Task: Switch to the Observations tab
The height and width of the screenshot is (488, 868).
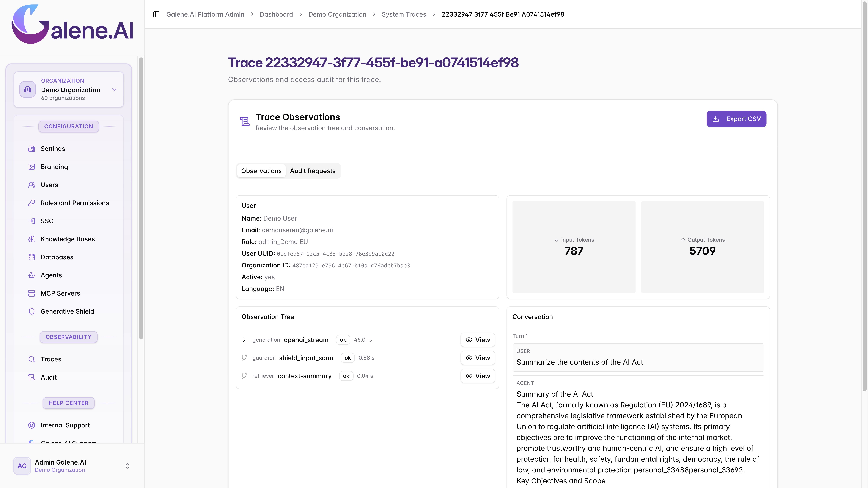Action: click(x=261, y=171)
